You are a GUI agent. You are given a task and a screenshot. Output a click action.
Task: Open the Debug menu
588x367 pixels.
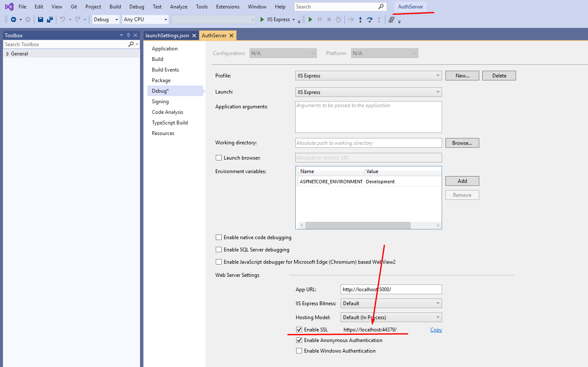coord(137,7)
